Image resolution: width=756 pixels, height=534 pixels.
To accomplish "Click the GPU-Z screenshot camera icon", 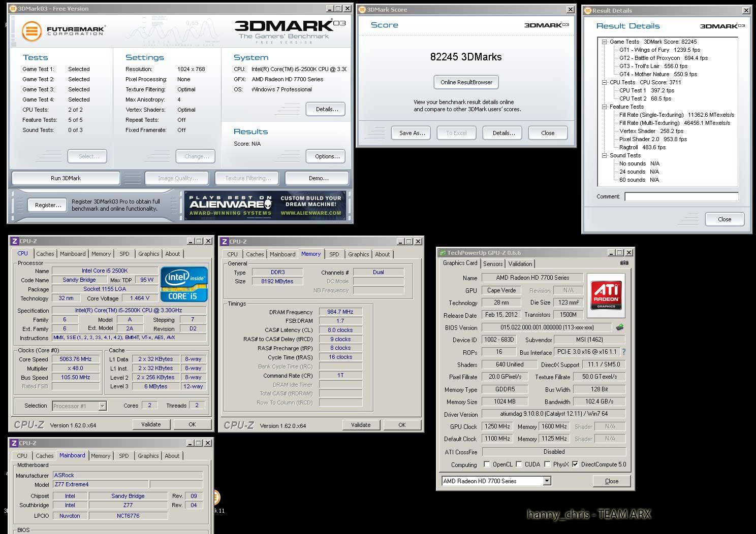I will (624, 263).
